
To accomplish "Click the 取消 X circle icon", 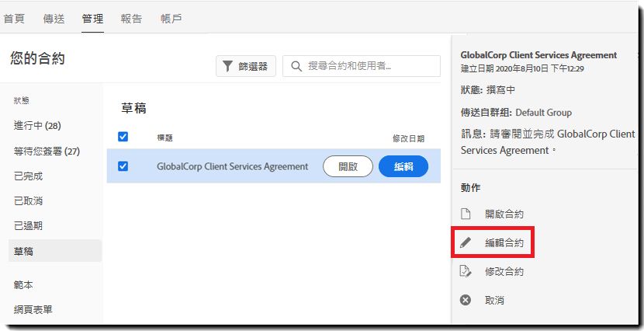I will (x=466, y=300).
